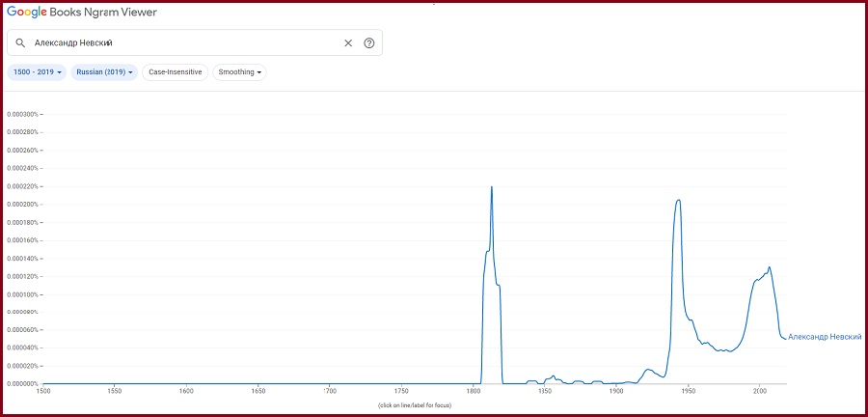This screenshot has width=868, height=417.
Task: Click the magnifying glass search icon
Action: (19, 43)
